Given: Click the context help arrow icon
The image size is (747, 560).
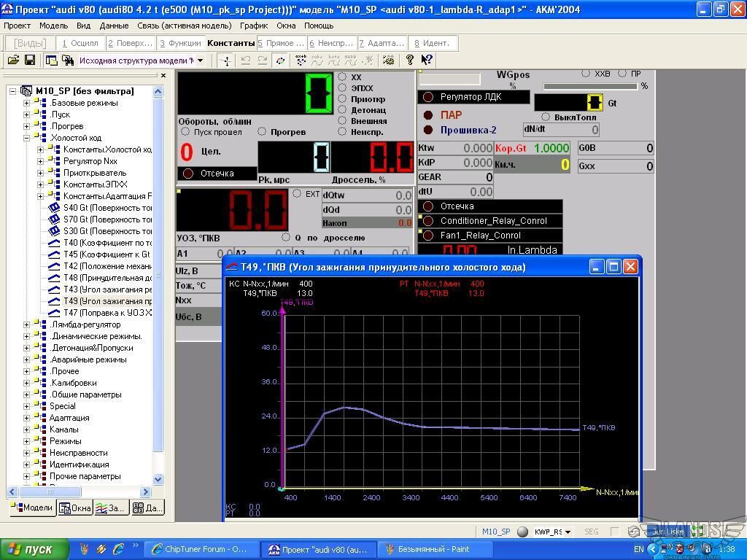Looking at the screenshot, I should point(427,61).
